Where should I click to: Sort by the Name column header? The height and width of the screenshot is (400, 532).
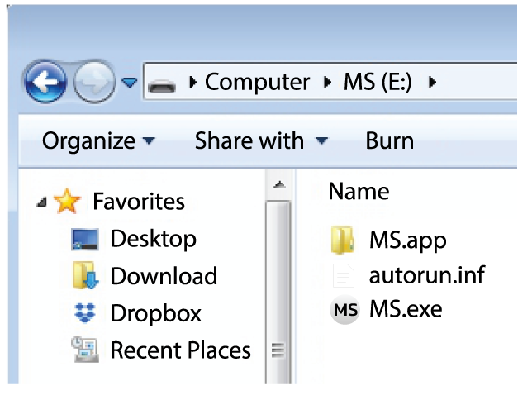pos(359,192)
